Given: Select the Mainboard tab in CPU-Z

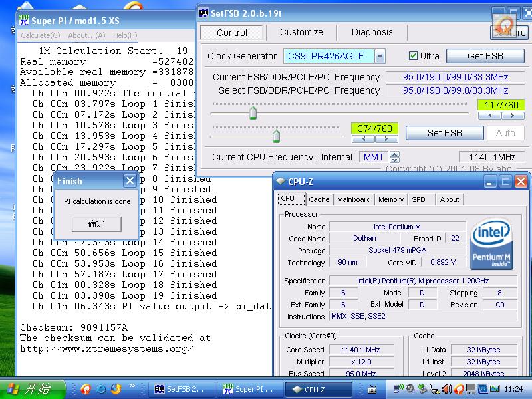Looking at the screenshot, I should click(x=354, y=199).
